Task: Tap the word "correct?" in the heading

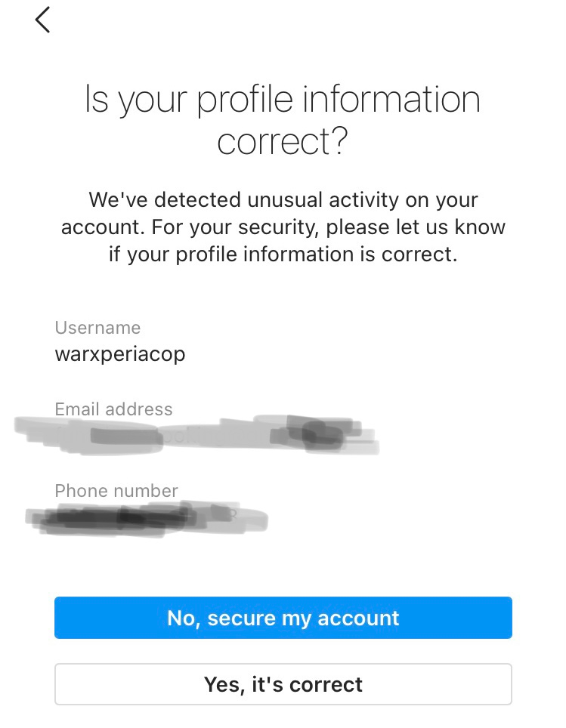Action: pyautogui.click(x=283, y=141)
